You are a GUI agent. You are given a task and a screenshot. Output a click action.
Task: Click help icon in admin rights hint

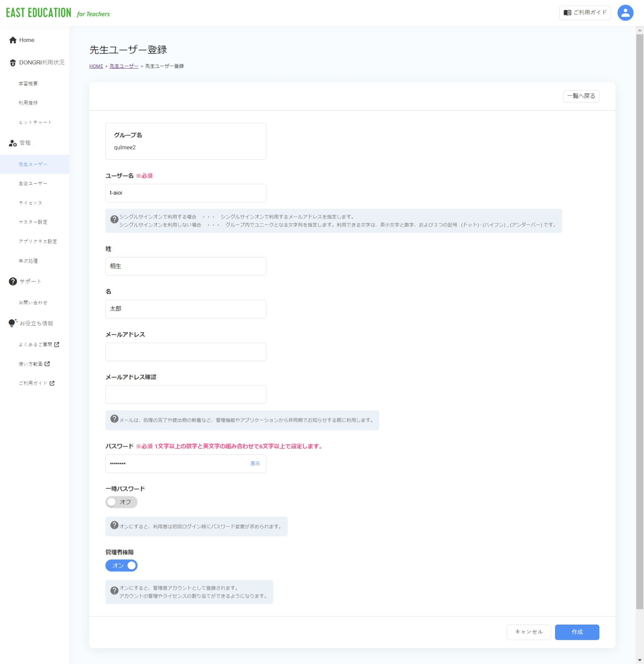(115, 590)
